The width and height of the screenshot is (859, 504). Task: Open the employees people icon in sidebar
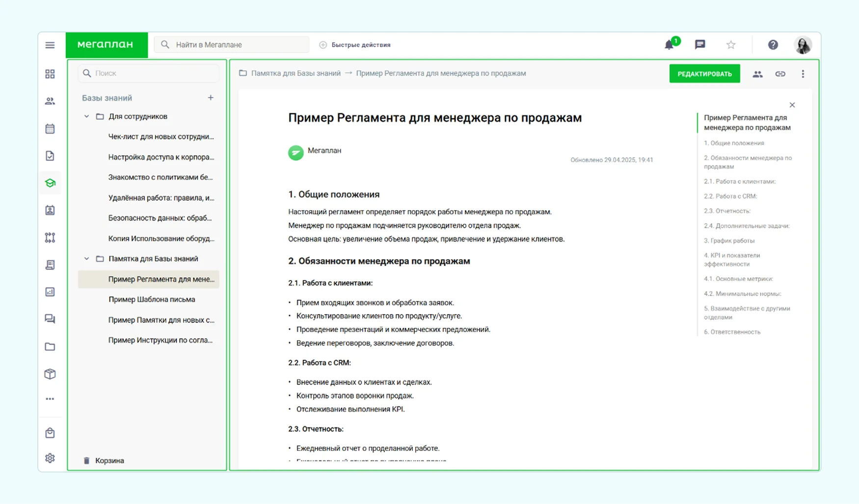pyautogui.click(x=50, y=101)
